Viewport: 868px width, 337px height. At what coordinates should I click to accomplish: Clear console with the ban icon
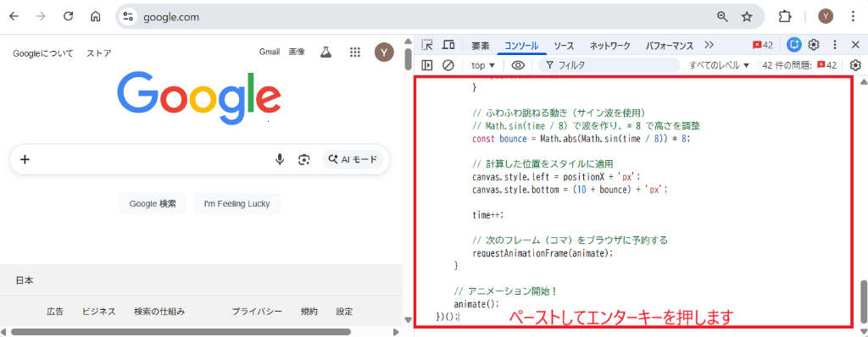pyautogui.click(x=448, y=65)
